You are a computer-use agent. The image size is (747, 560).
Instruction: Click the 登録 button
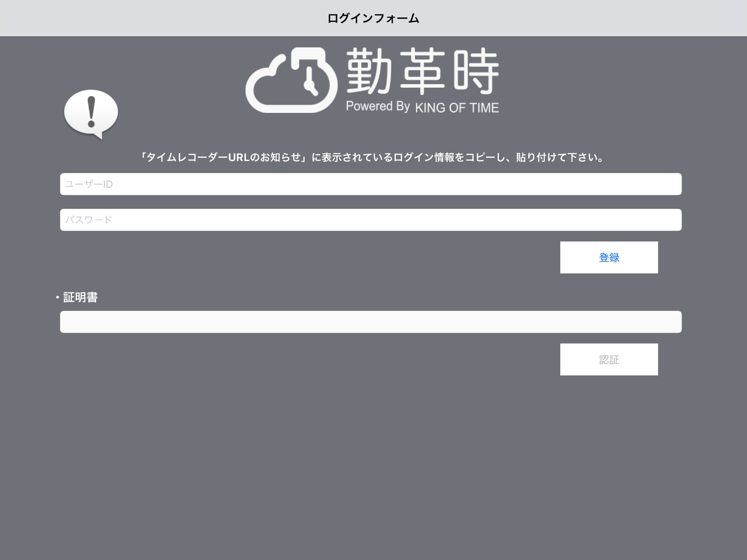[609, 257]
